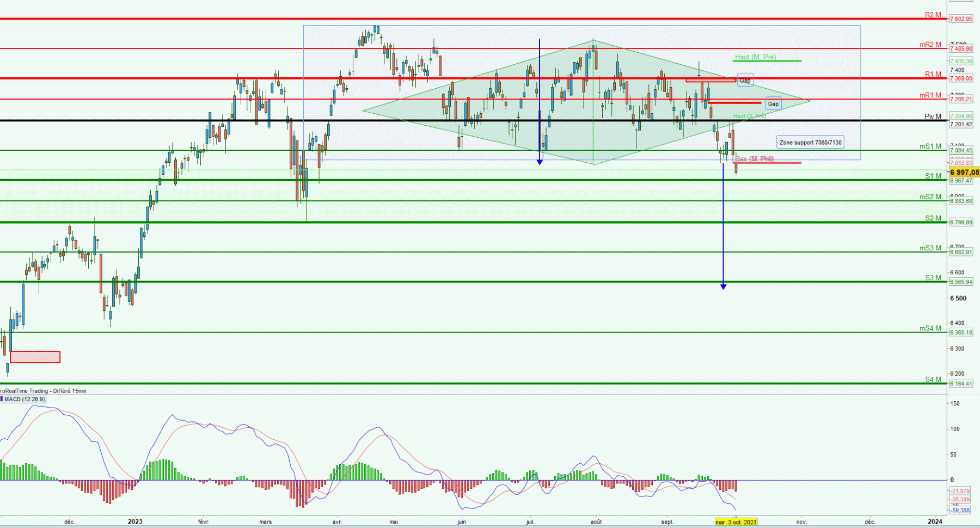This screenshot has width=980, height=528.
Task: Click the S4 M support label
Action: point(933,379)
